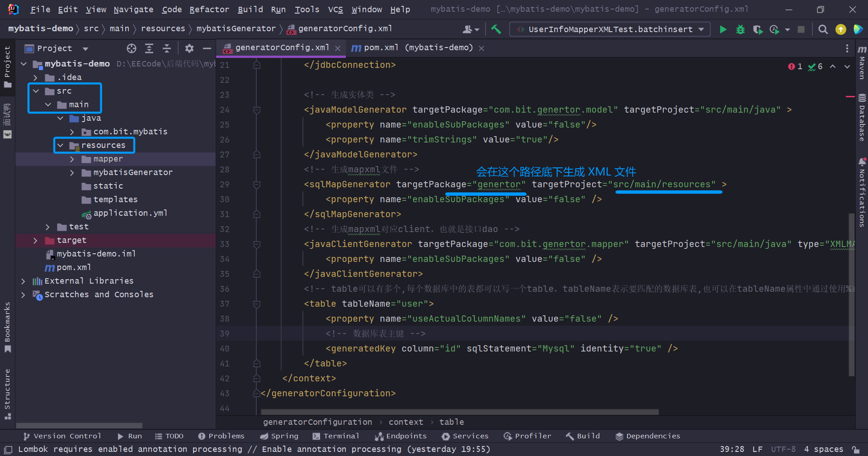This screenshot has width=868, height=456.
Task: Expand Scratches and Consoles node
Action: pos(24,295)
